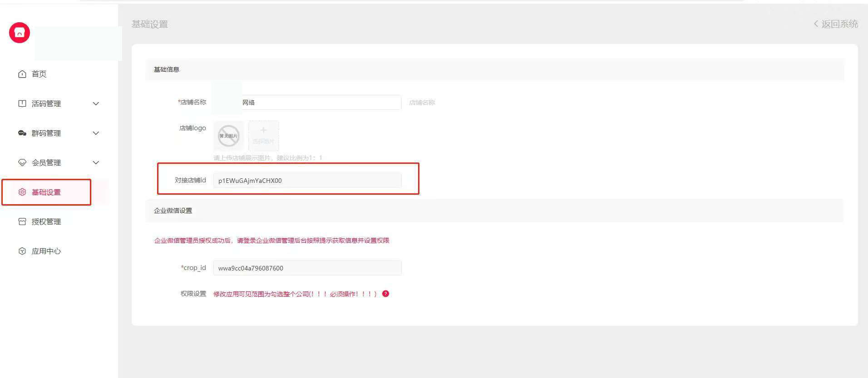Click the red question mark help icon
The image size is (868, 378).
[385, 294]
